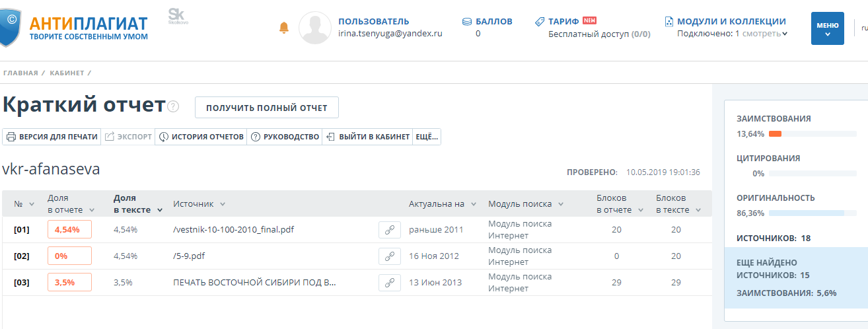
Task: Click the Оригинальность progress bar
Action: pyautogui.click(x=807, y=213)
